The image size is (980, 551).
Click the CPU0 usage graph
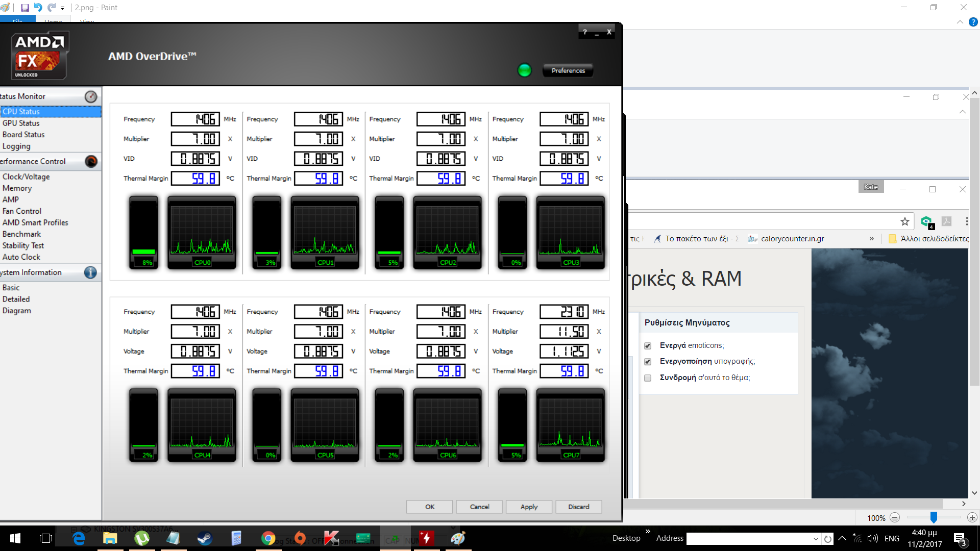pyautogui.click(x=202, y=233)
